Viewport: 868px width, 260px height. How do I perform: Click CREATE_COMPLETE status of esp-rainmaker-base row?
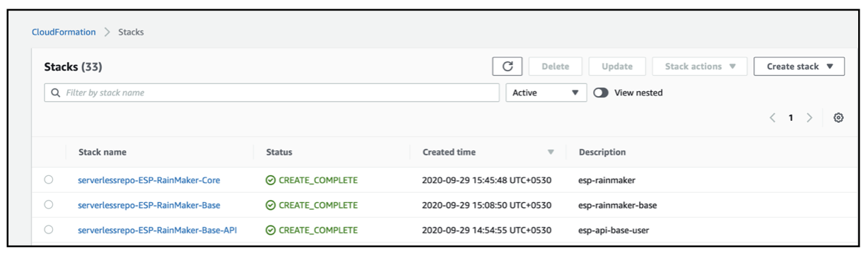pos(312,205)
